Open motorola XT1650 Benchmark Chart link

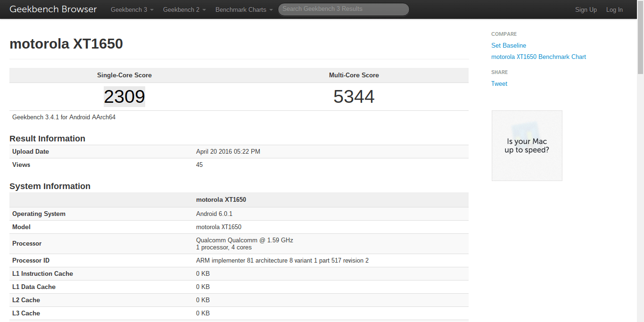(538, 57)
